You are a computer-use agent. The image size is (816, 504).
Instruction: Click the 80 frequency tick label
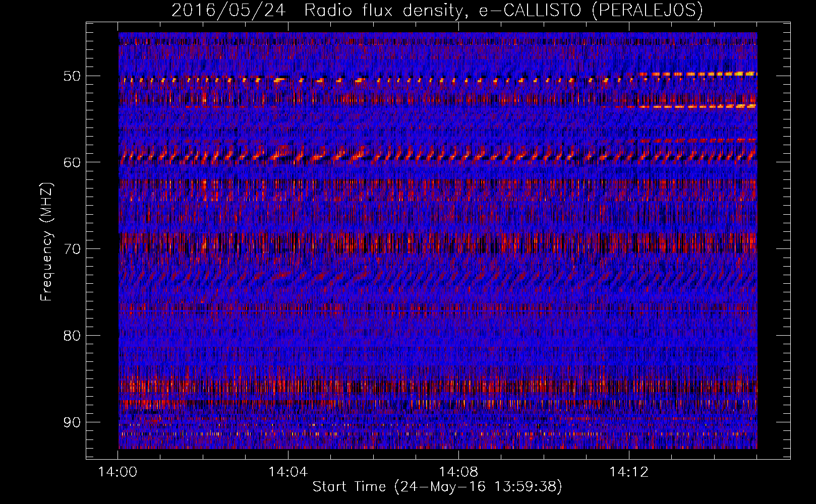(72, 336)
